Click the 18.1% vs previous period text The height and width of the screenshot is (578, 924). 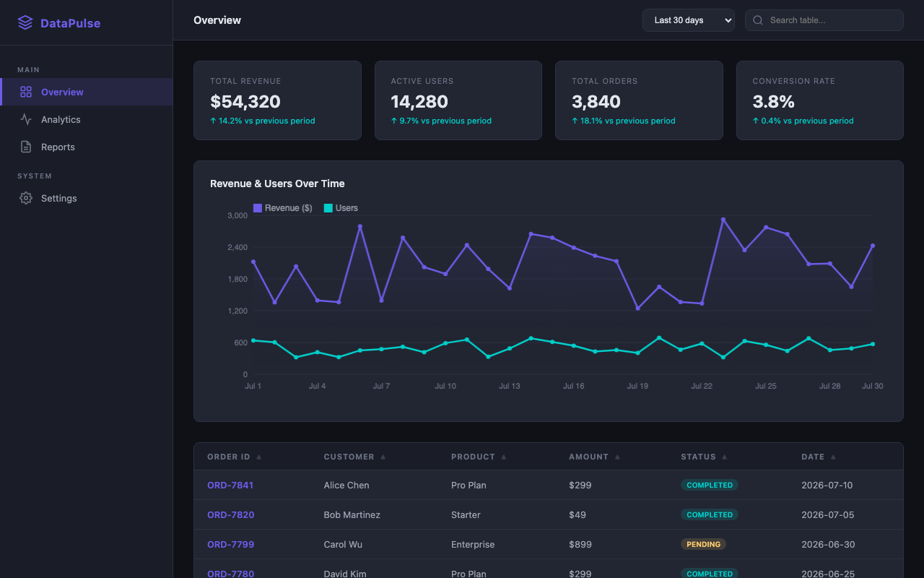(x=624, y=121)
